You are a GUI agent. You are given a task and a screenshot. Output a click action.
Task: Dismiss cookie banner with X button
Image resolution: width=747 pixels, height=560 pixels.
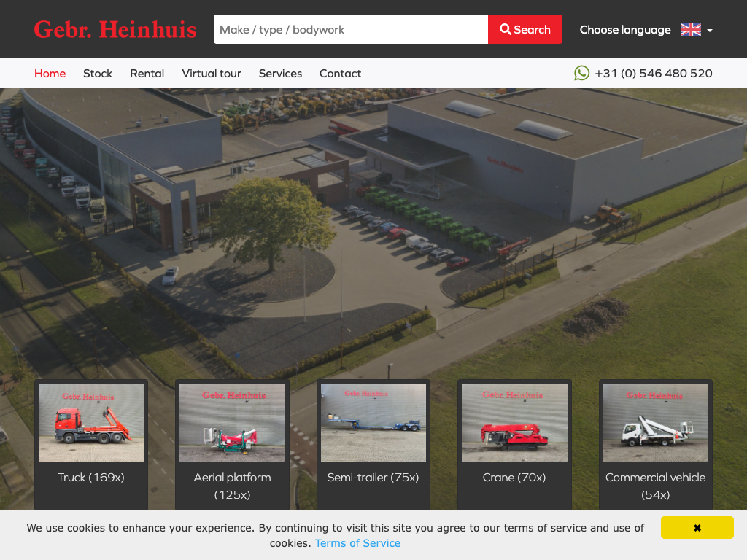(697, 528)
